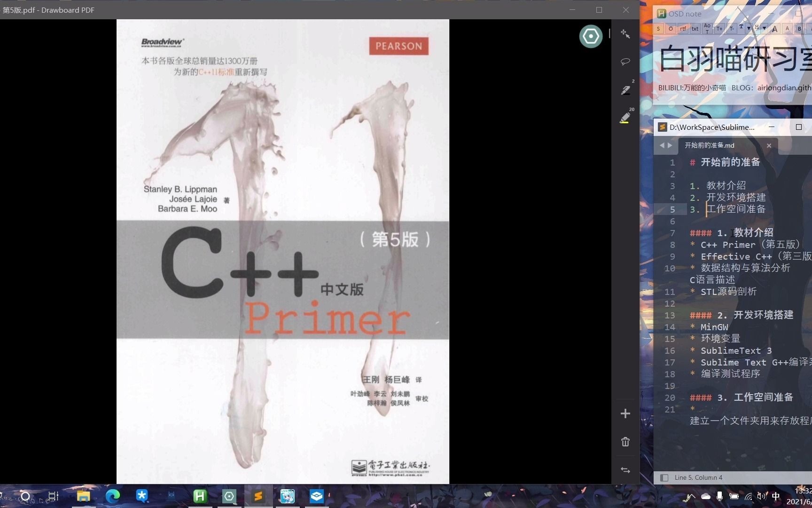Click the plus add-tool button in Drawboard
Screen dimensions: 812x508
tap(625, 413)
